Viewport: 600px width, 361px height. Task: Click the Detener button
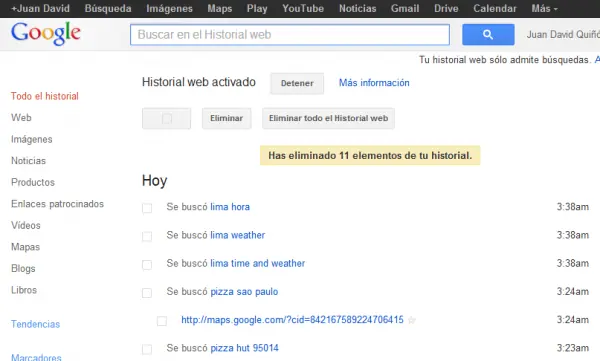point(297,83)
